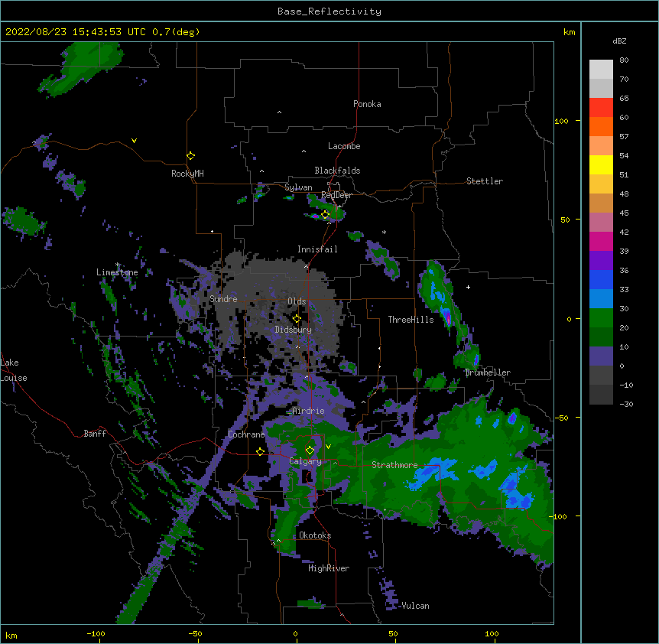Click the Drumheller town label
This screenshot has height=644, width=659.
pos(488,372)
